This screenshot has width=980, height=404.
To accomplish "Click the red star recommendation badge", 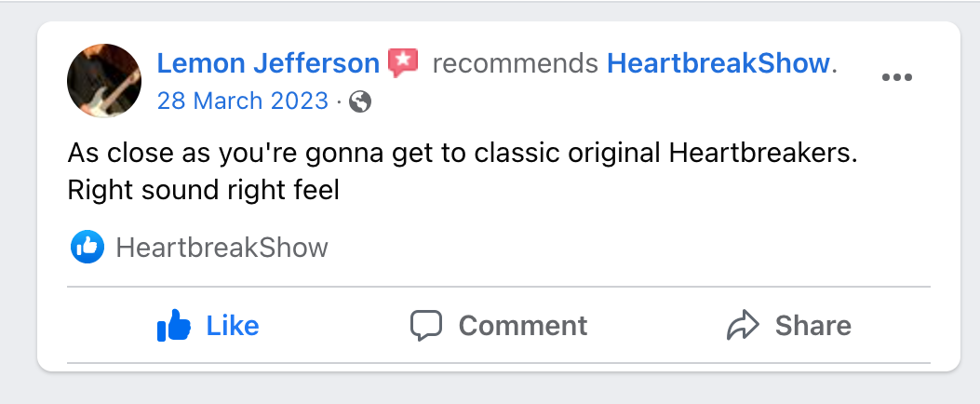I will (x=403, y=63).
